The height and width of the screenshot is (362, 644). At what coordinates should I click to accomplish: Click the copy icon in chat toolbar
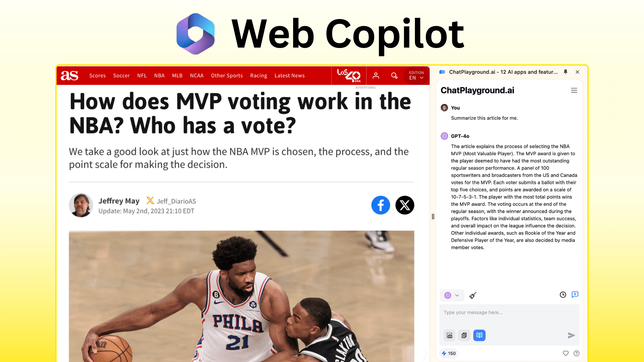(x=464, y=335)
